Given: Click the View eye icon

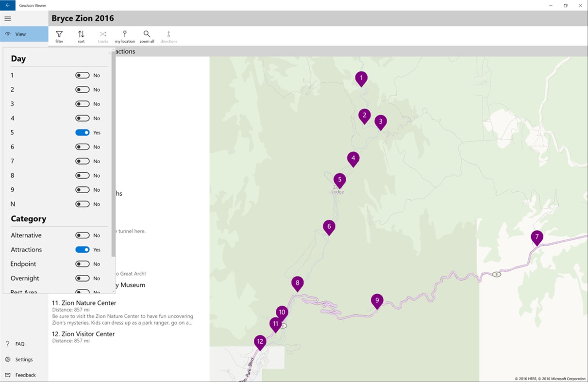Looking at the screenshot, I should coord(8,34).
